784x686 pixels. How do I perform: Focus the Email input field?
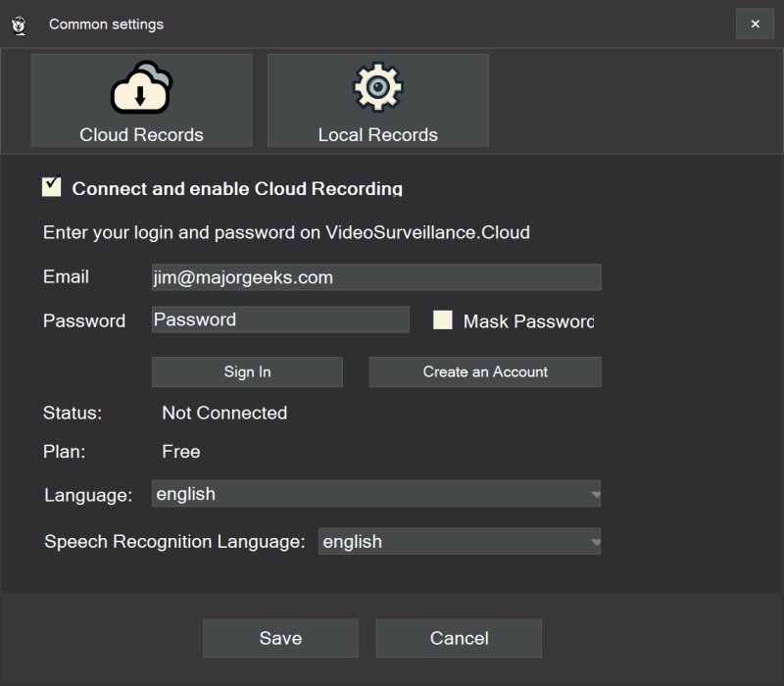click(376, 277)
